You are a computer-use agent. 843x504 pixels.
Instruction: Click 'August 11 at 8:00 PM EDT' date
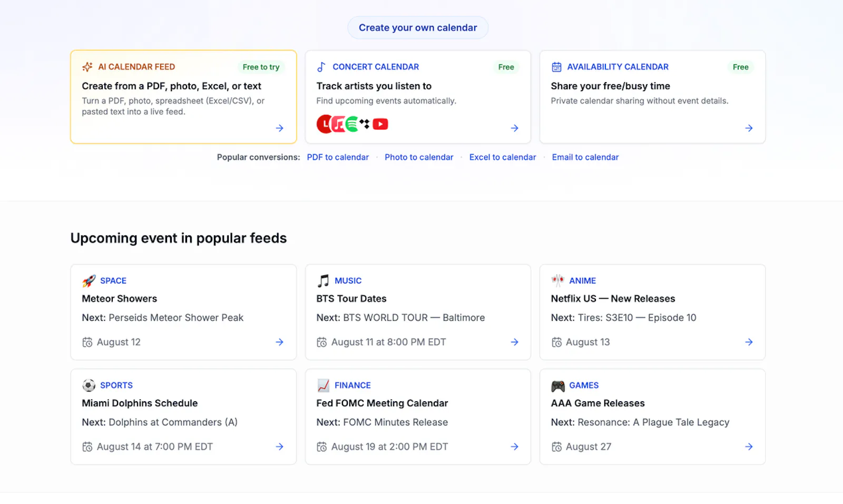click(x=388, y=342)
